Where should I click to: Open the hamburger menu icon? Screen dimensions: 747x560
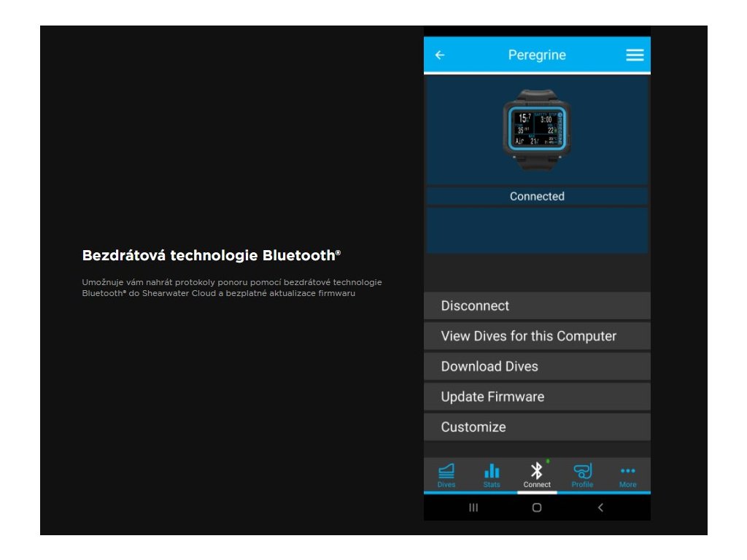[635, 55]
